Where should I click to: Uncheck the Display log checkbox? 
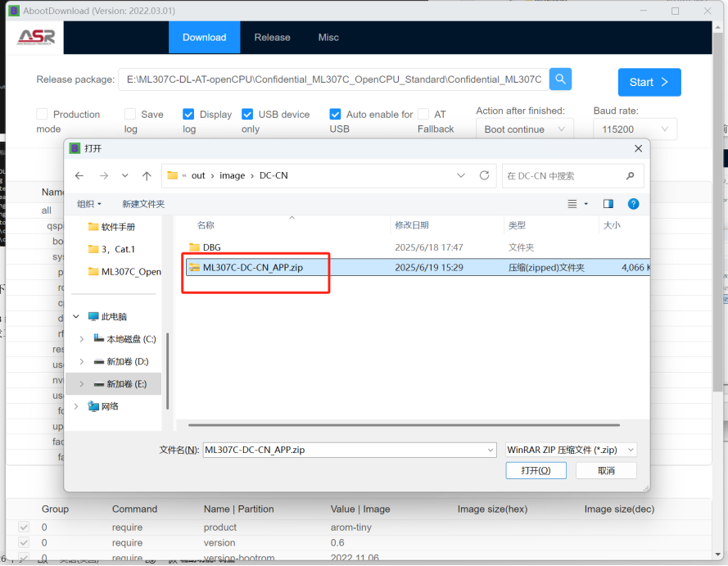(x=188, y=114)
